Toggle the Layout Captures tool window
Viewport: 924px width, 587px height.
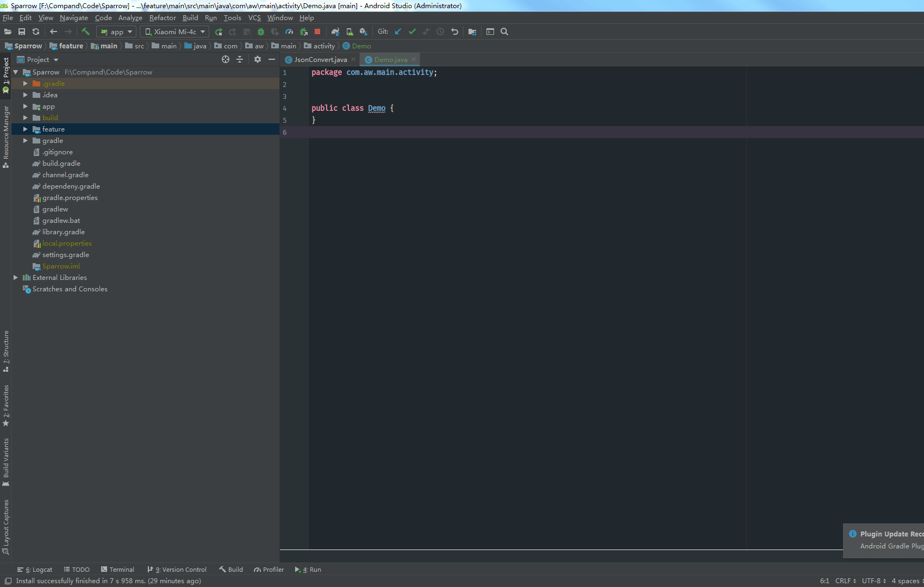point(6,527)
